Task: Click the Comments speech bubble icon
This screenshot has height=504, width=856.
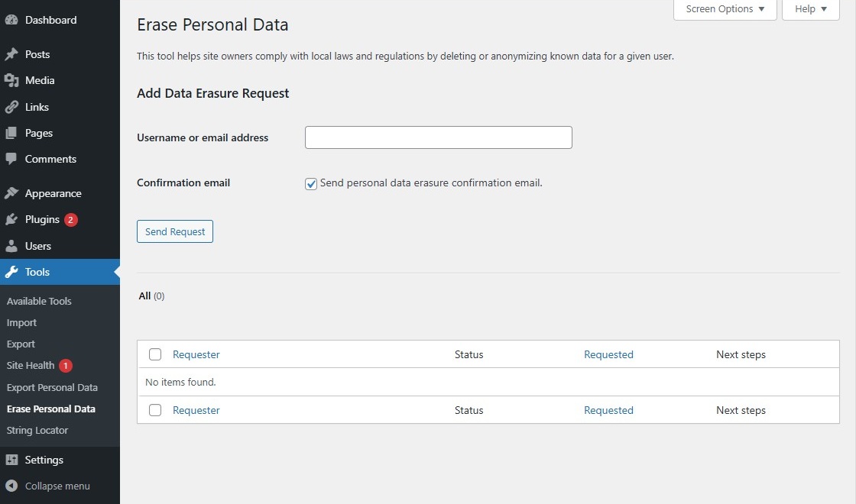Action: coord(11,160)
